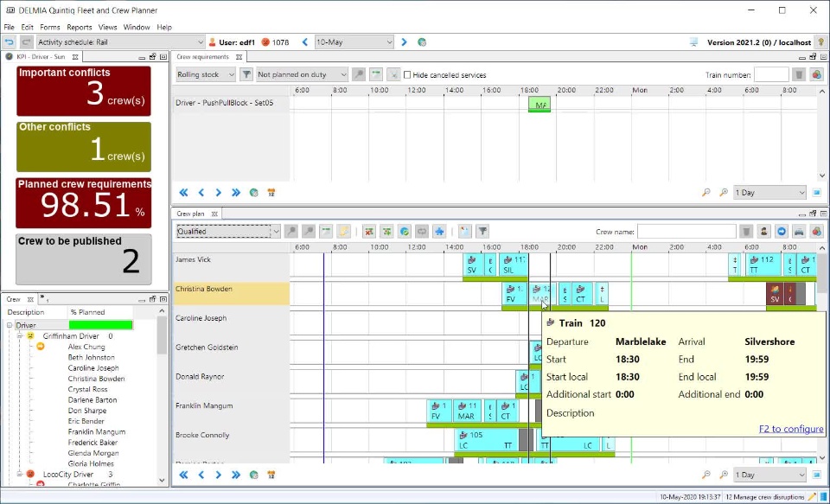Image resolution: width=830 pixels, height=504 pixels.
Task: Go to next date using the right arrow beside 10-May
Action: [x=404, y=42]
